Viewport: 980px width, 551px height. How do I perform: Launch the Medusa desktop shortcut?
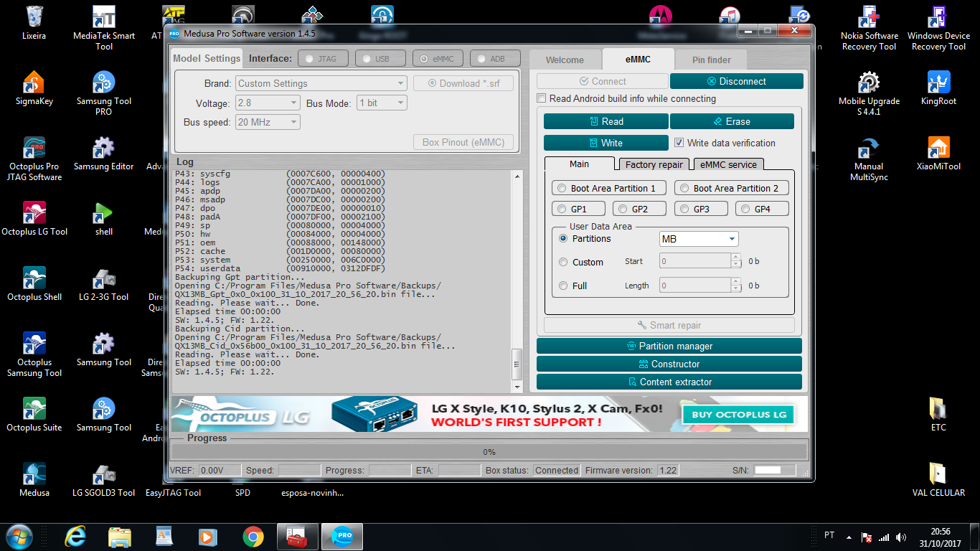pyautogui.click(x=34, y=479)
